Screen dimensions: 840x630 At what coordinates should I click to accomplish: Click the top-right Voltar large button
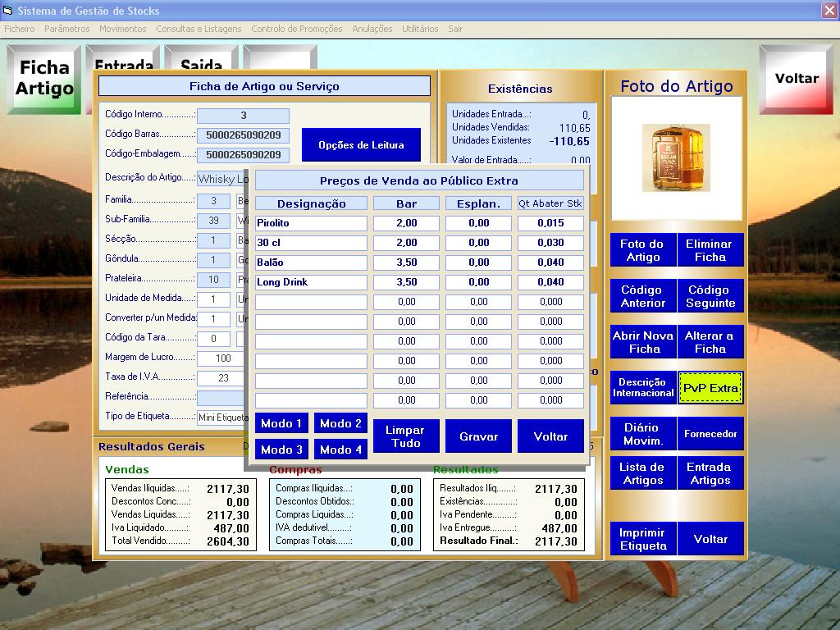(x=796, y=79)
